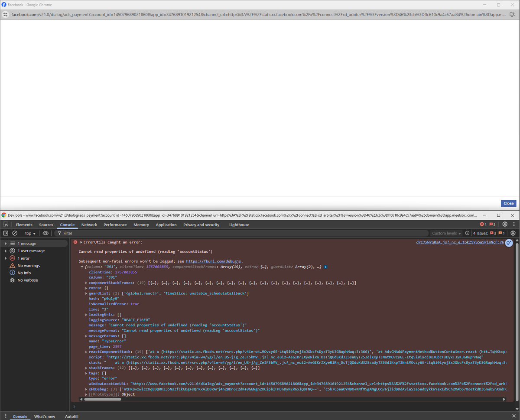Screen dimensions: 520x420
Task: Select the Console tab in main toolbar
Action: (x=67, y=225)
